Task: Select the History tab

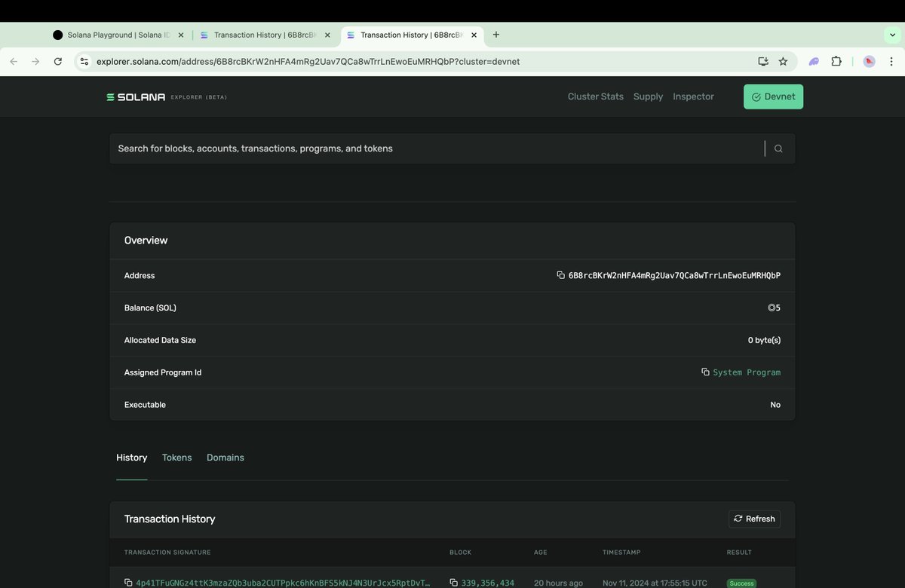Action: click(132, 458)
